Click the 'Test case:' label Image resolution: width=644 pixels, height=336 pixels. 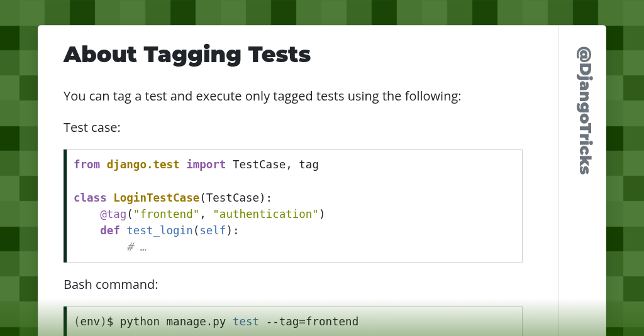92,127
